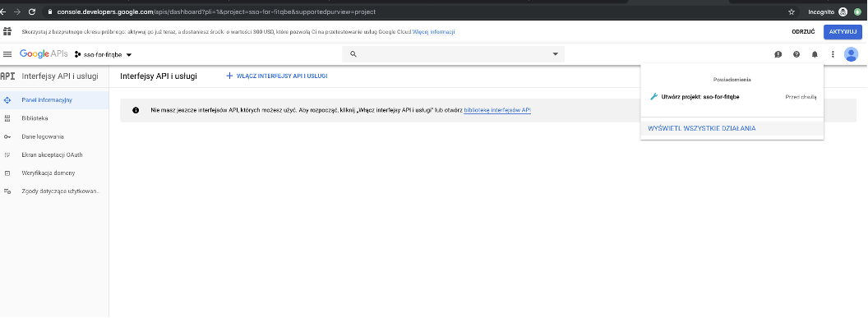Click the gift icon in the trial banner

pyautogui.click(x=7, y=31)
